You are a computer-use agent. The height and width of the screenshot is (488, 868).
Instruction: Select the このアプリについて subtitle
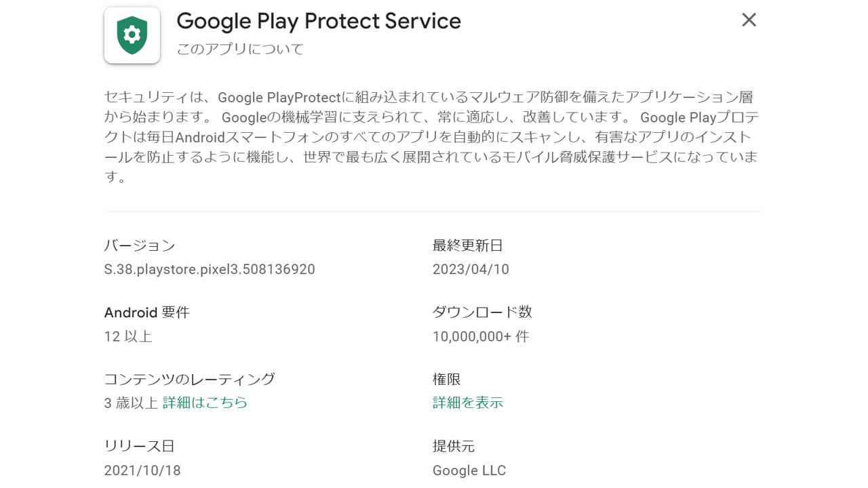coord(241,48)
